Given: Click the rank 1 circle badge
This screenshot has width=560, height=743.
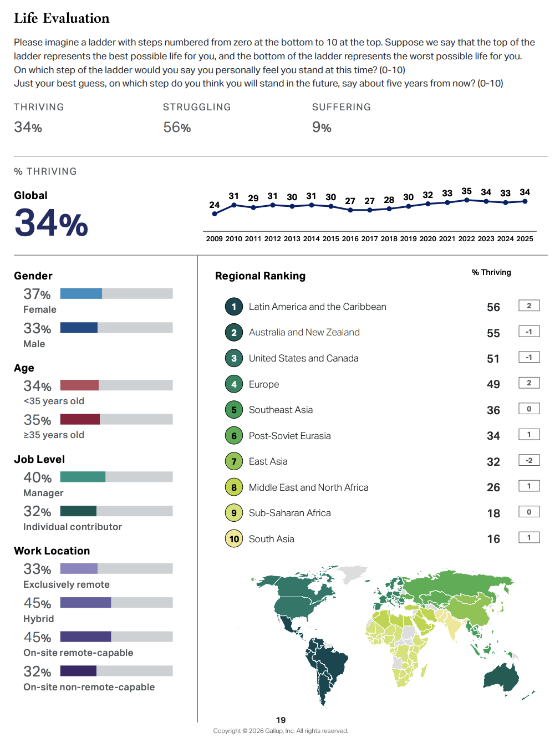Looking at the screenshot, I should pyautogui.click(x=234, y=307).
